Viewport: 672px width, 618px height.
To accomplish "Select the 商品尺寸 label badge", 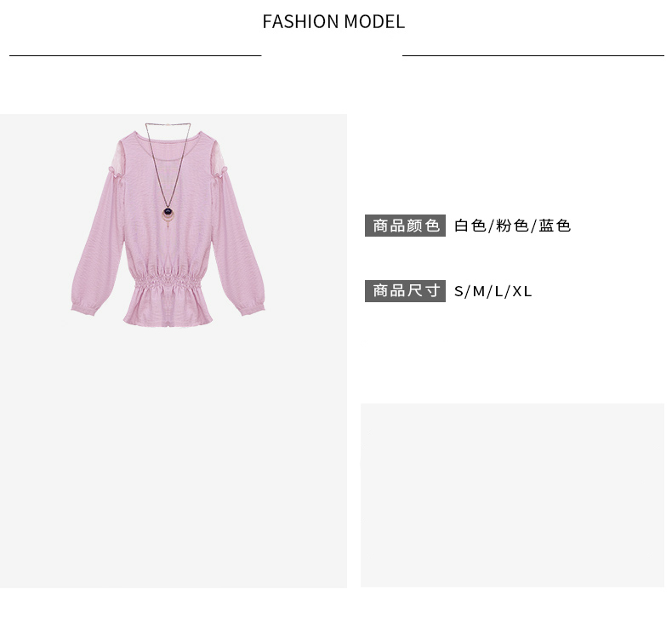I will pos(405,291).
